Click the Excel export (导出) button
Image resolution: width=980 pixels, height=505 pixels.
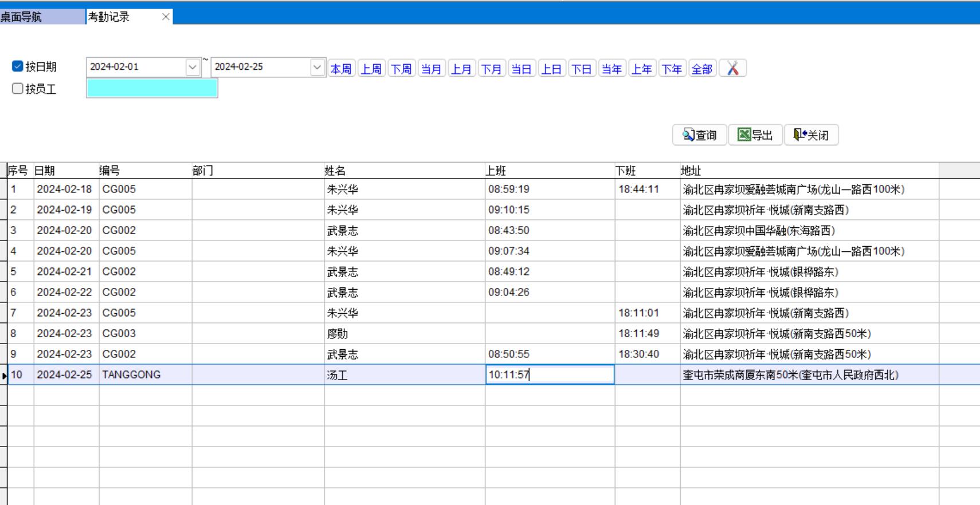tap(755, 135)
